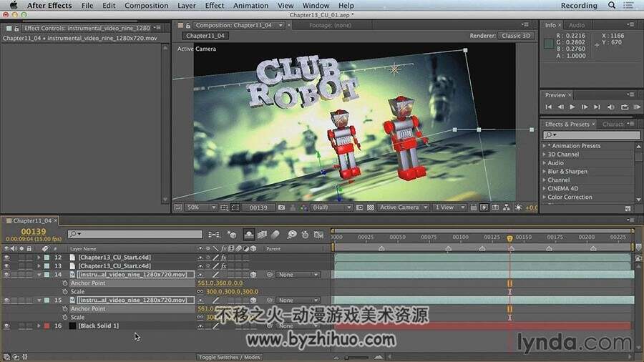Click Classic 3D renderer button
This screenshot has width=644, height=362.
coord(516,36)
